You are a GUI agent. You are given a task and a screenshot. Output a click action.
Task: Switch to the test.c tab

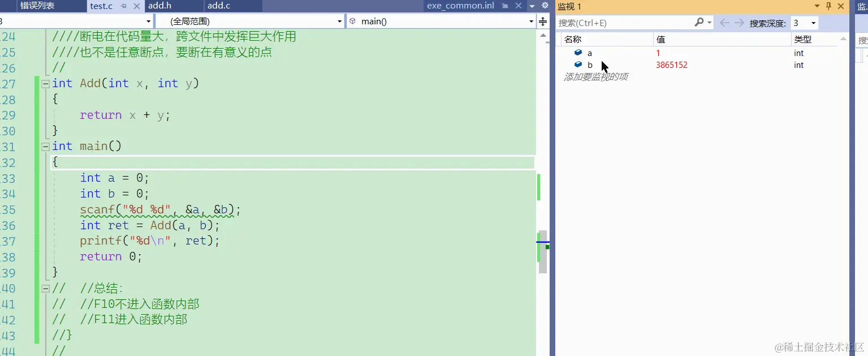click(101, 6)
